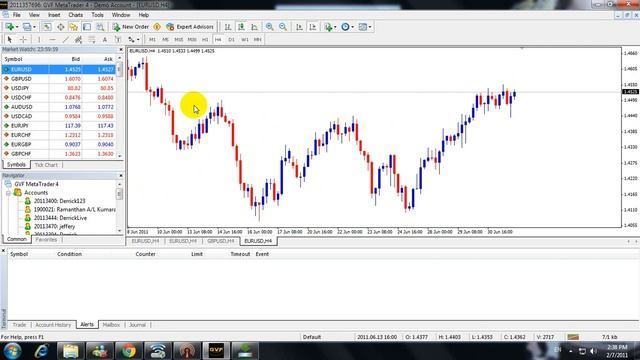
Task: Select the equidistant channel tool
Action: [x=78, y=40]
